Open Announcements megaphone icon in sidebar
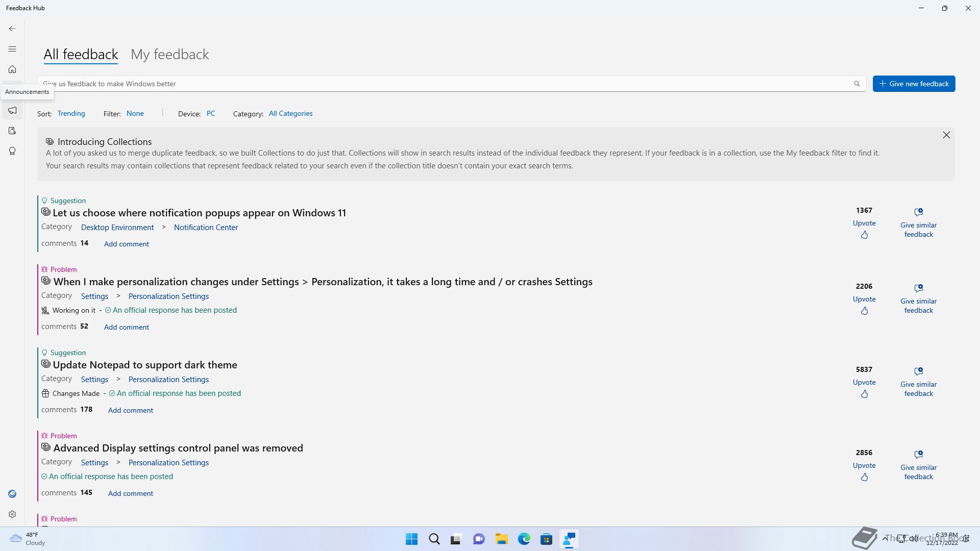980x551 pixels. click(12, 110)
